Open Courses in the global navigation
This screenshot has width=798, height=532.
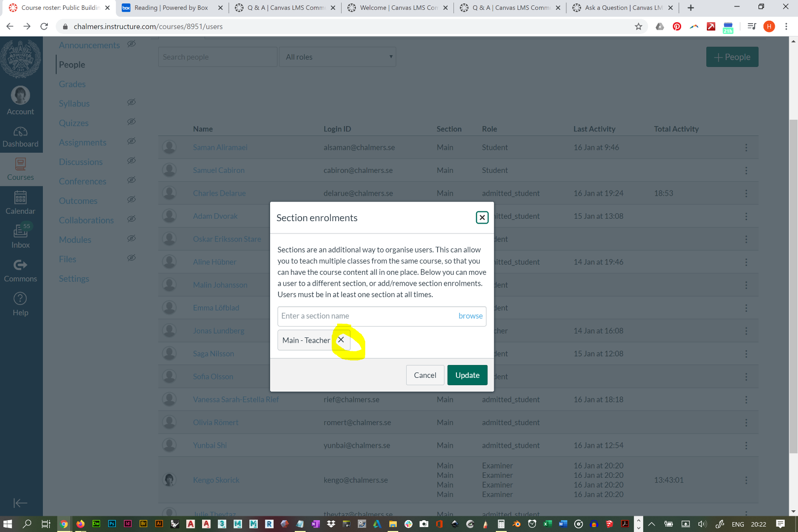[x=21, y=169]
